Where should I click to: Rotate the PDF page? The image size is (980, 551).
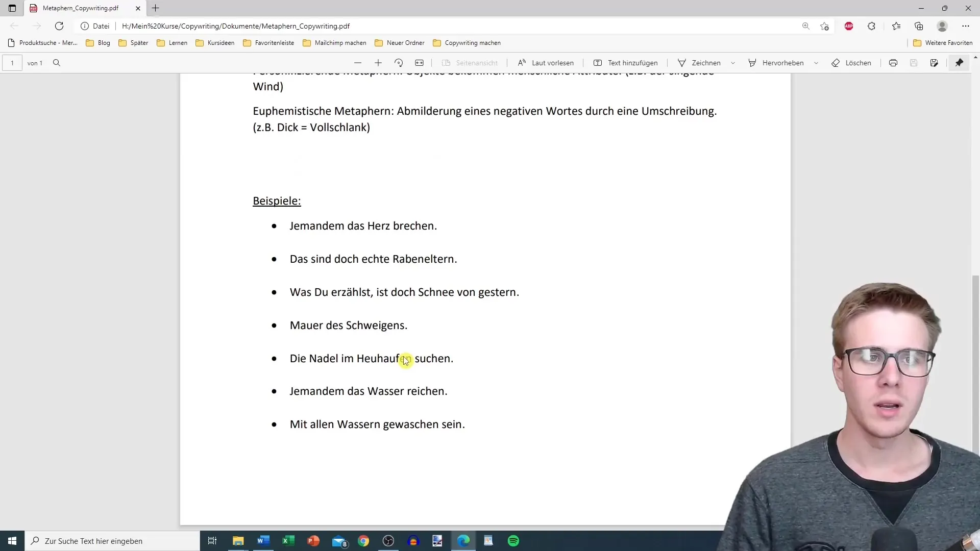click(399, 63)
